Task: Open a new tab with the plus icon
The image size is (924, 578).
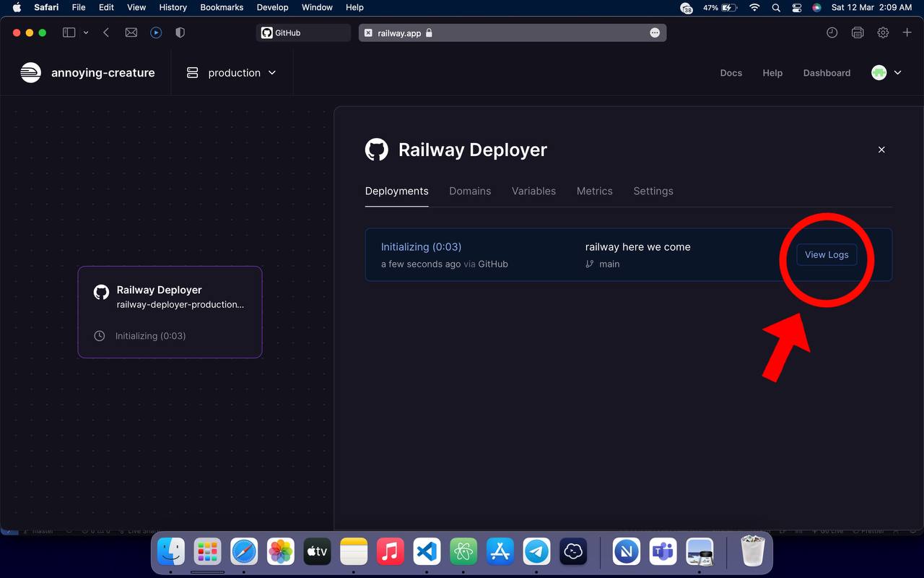Action: pos(907,33)
